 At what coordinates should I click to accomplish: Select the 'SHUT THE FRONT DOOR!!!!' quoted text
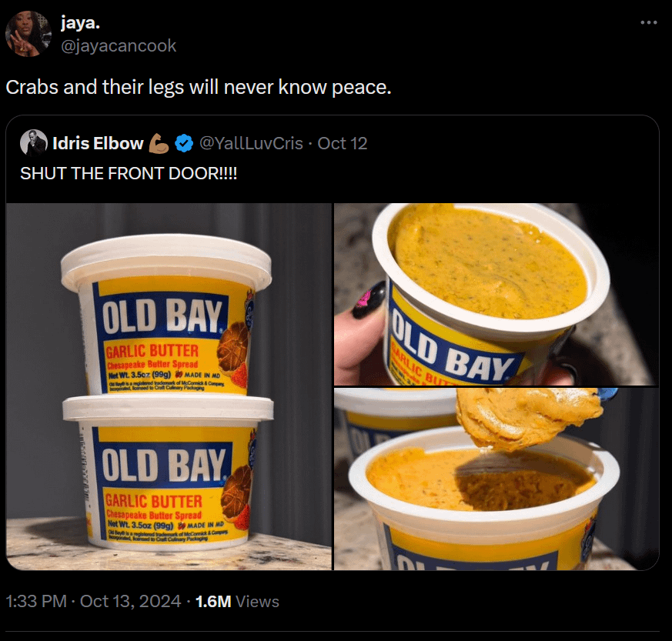click(x=129, y=172)
